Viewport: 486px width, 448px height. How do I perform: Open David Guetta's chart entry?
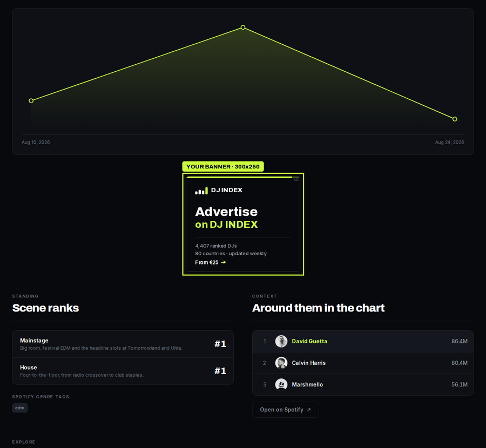(x=363, y=341)
